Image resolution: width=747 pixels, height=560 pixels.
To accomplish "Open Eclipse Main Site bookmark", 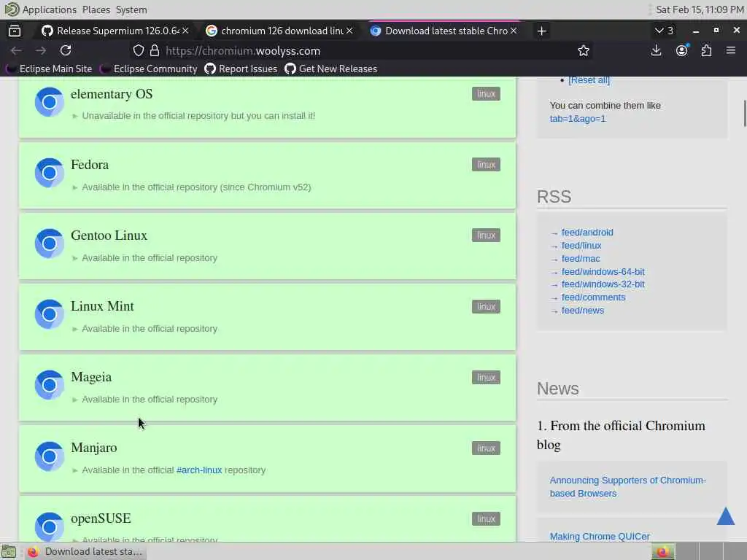I will 50,69.
